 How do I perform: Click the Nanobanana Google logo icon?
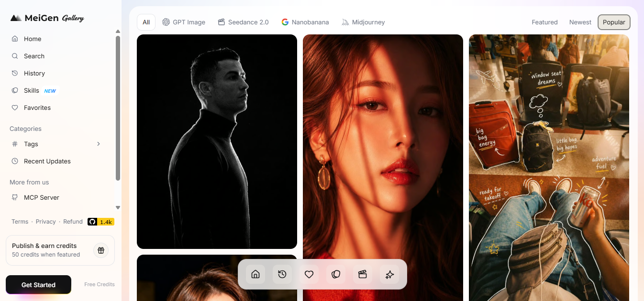pos(285,22)
